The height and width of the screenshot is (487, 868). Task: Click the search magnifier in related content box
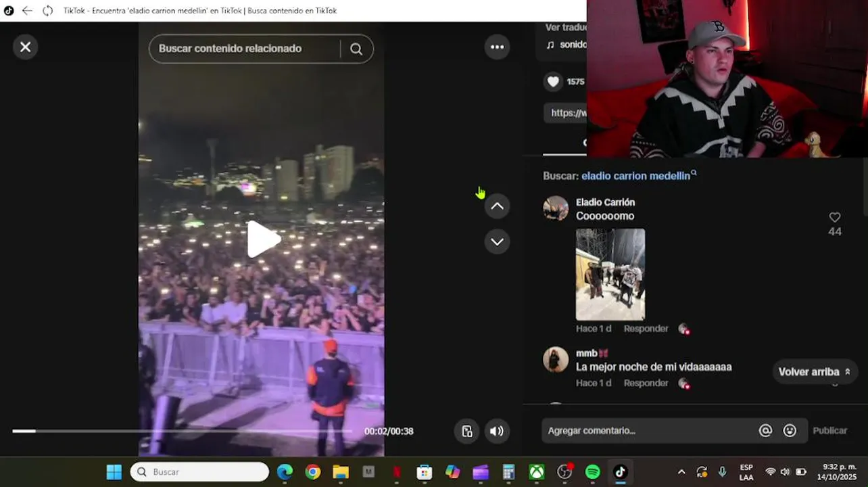(x=356, y=49)
